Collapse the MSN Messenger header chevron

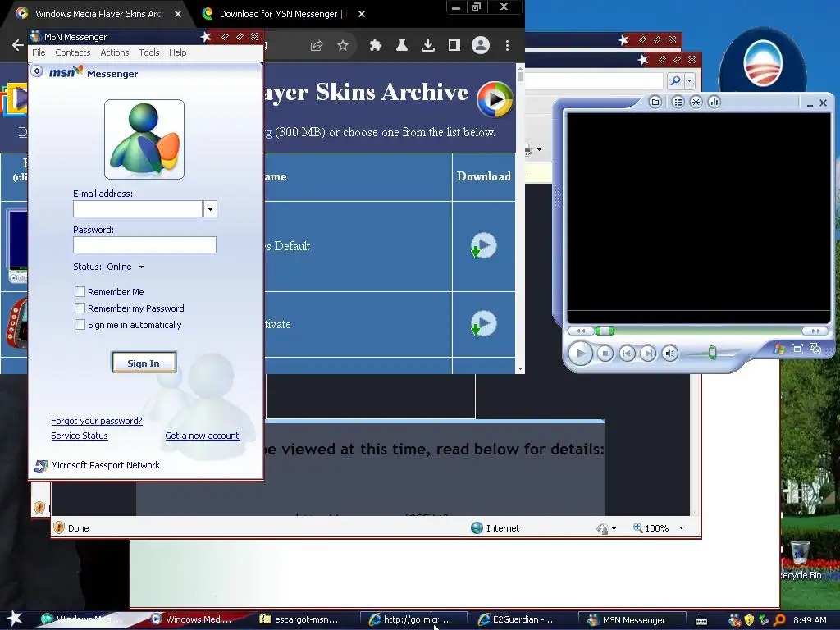pyautogui.click(x=36, y=71)
